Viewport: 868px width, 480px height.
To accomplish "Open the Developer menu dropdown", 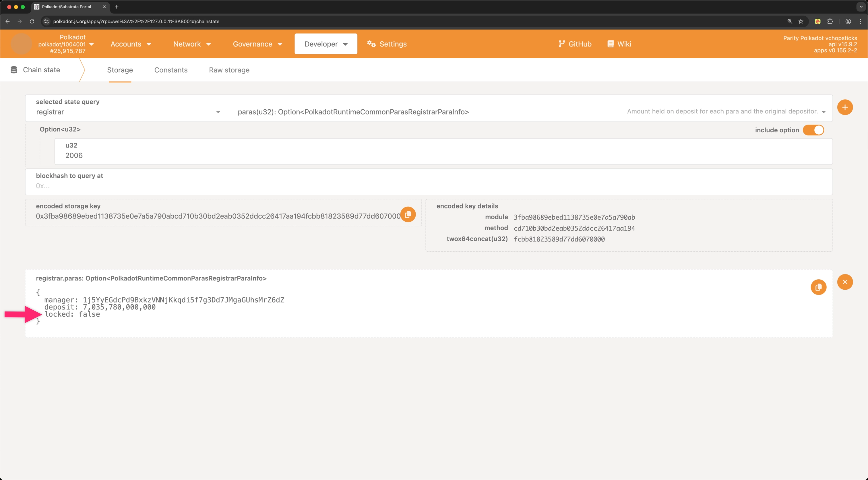I will tap(325, 44).
